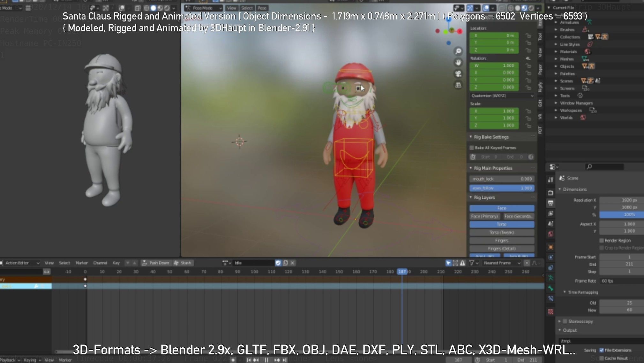Open the viewport Pose menu
Screen dimensions: 644x363
pyautogui.click(x=262, y=8)
